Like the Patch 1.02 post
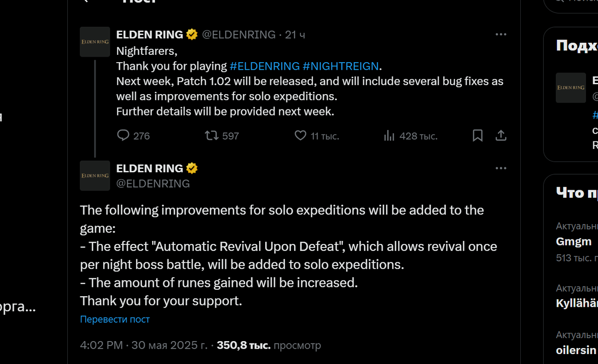This screenshot has height=364, width=598. click(x=316, y=135)
